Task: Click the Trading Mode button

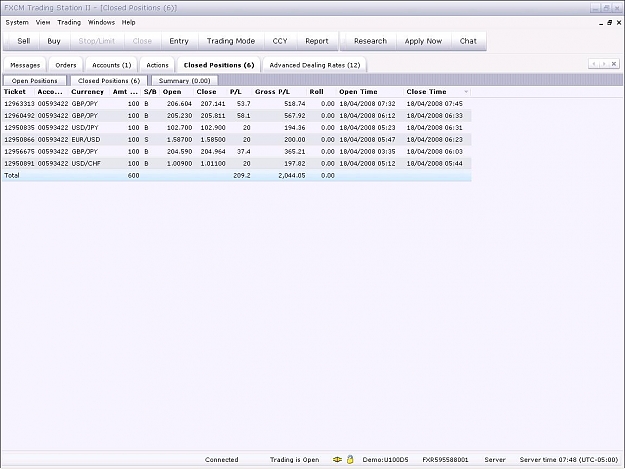Action: 231,41
